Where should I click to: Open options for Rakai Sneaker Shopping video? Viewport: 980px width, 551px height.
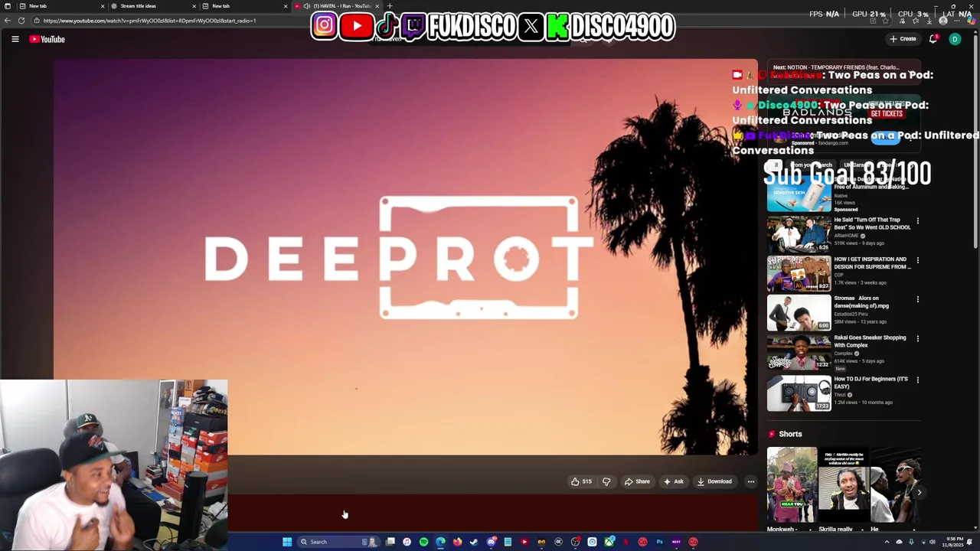918,338
